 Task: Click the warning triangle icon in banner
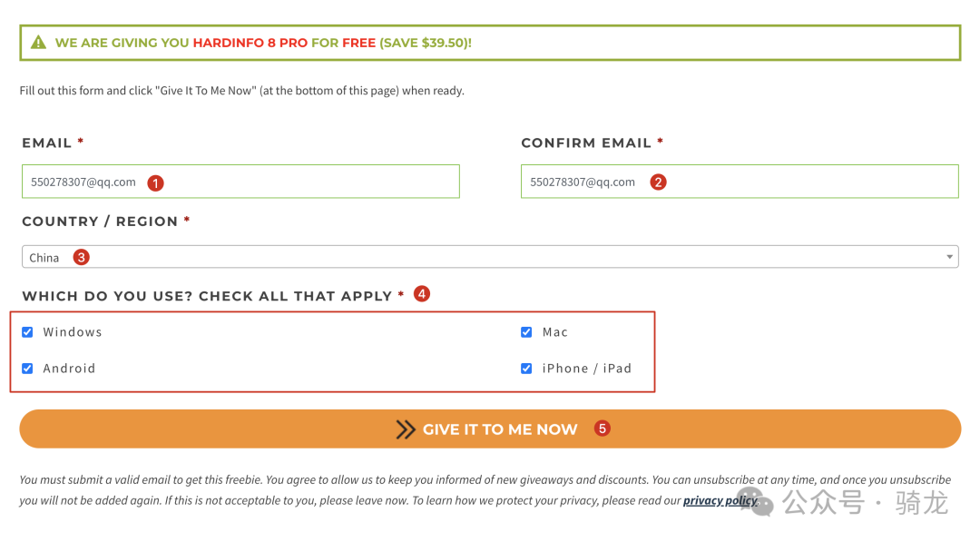point(38,43)
